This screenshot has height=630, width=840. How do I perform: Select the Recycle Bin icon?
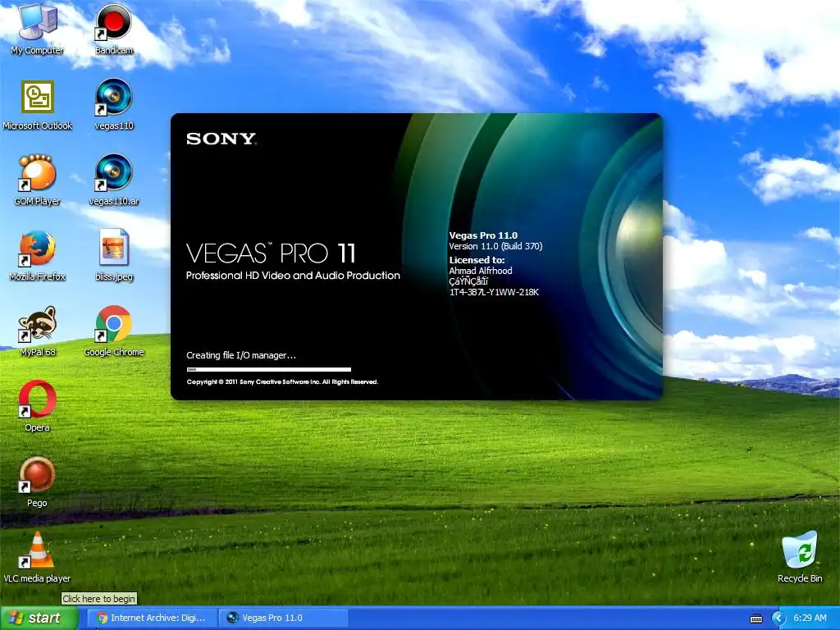pyautogui.click(x=799, y=557)
